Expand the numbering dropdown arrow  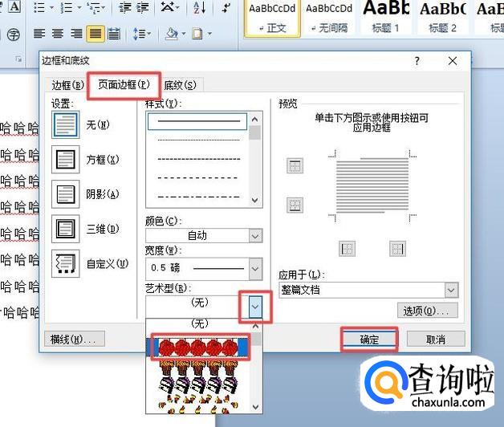[x=79, y=7]
